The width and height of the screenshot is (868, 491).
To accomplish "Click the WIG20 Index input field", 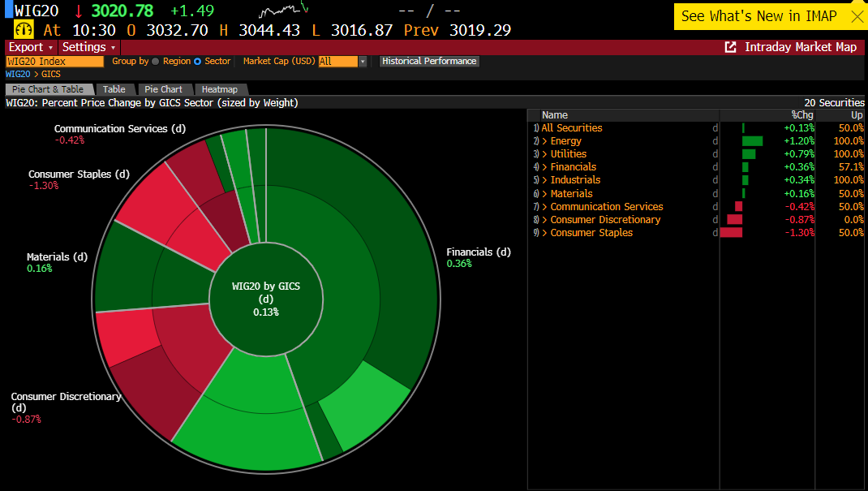I will 54,62.
